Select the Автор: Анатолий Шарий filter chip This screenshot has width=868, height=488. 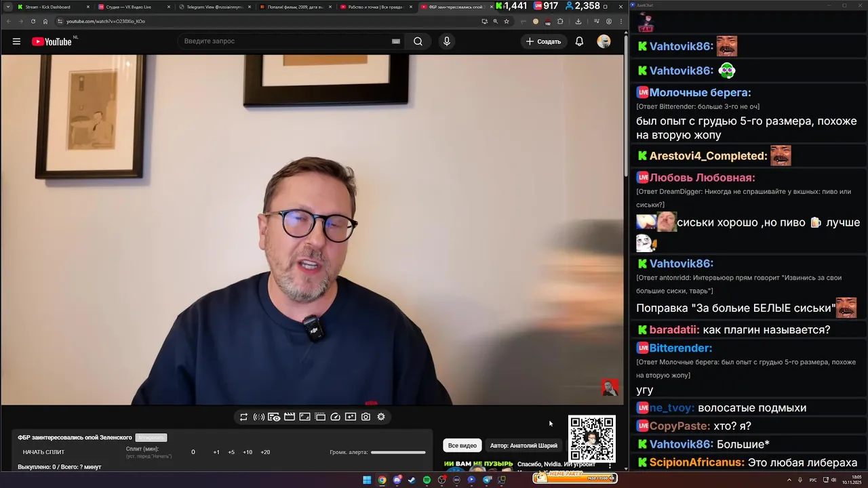coord(524,445)
